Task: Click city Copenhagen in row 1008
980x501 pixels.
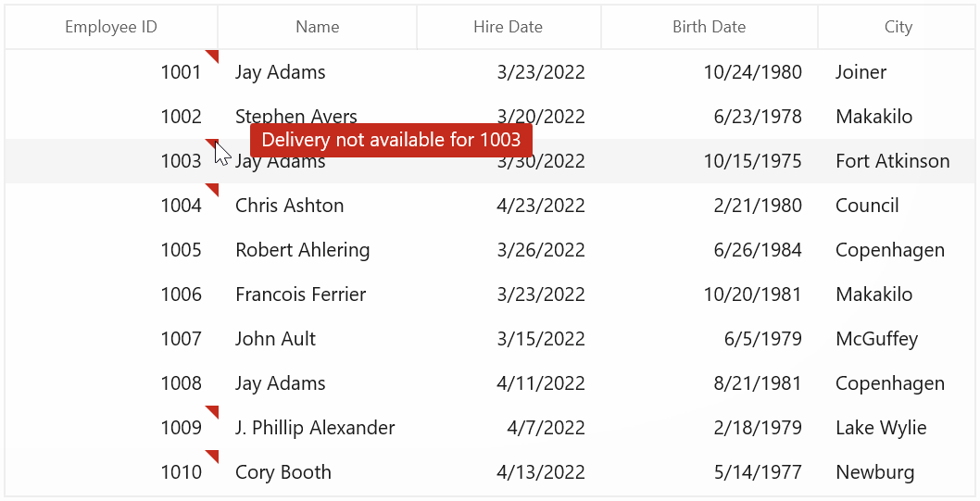Action: pos(890,384)
